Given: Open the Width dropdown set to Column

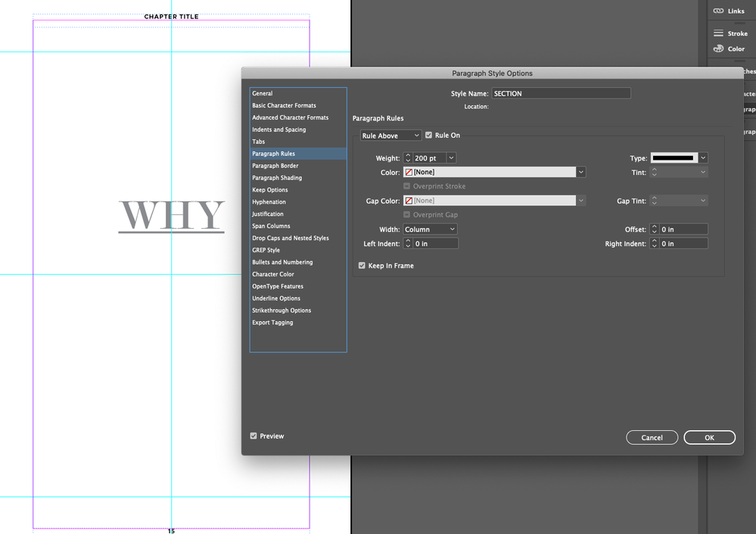Looking at the screenshot, I should pyautogui.click(x=429, y=229).
